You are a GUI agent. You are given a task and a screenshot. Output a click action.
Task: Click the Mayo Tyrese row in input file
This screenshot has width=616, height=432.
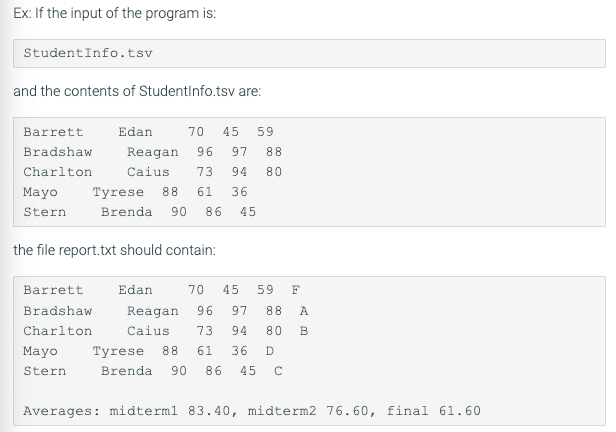(x=136, y=192)
